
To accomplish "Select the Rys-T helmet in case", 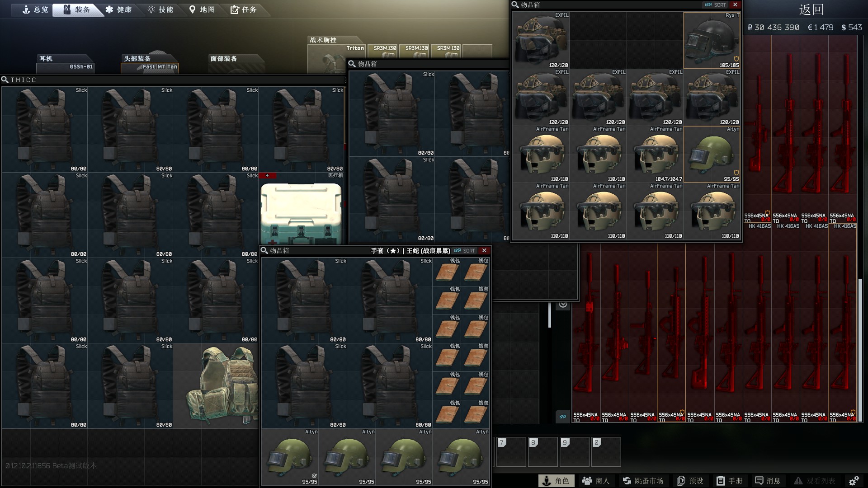I will (x=712, y=40).
